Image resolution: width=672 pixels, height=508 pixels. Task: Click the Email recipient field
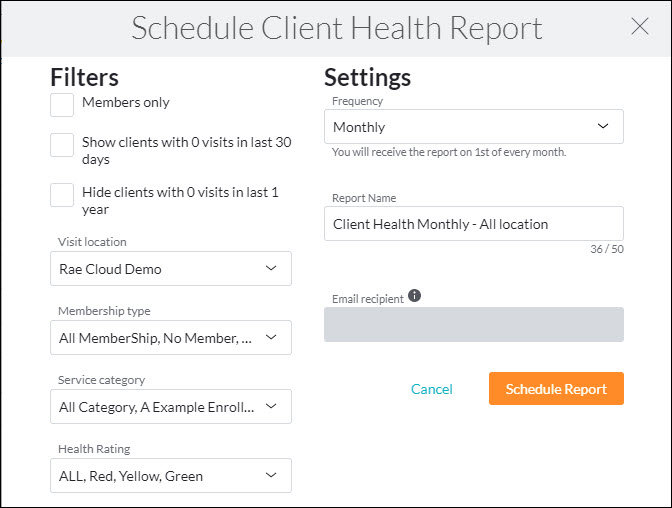474,325
